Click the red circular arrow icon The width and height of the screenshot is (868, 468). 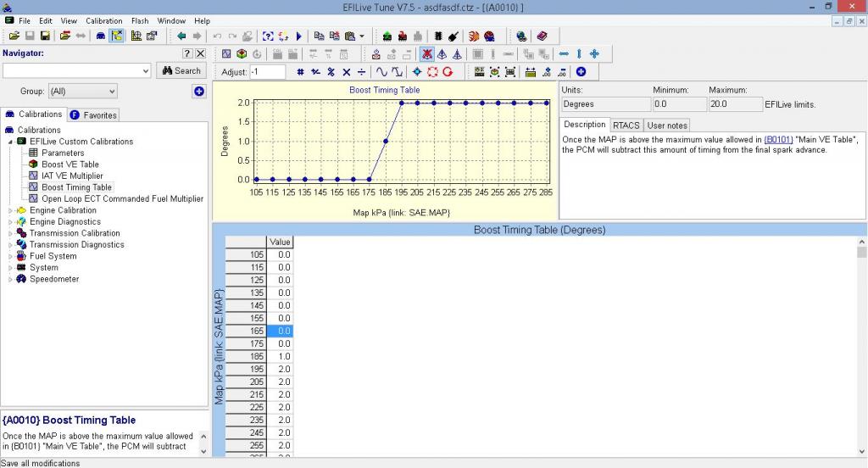pyautogui.click(x=448, y=72)
